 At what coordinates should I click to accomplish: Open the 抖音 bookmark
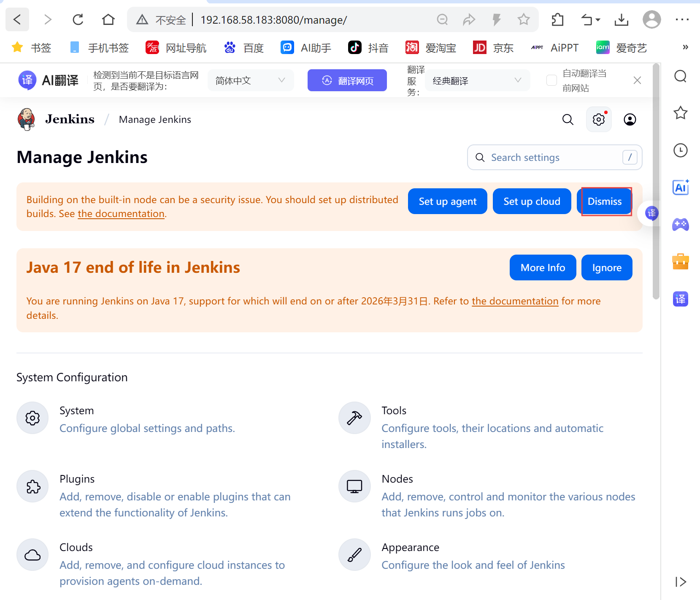point(368,48)
